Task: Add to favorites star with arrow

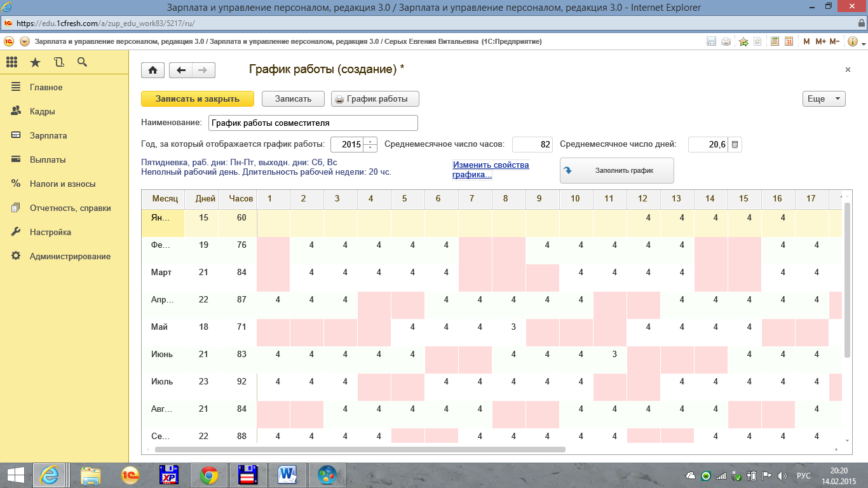Action: 743,41
